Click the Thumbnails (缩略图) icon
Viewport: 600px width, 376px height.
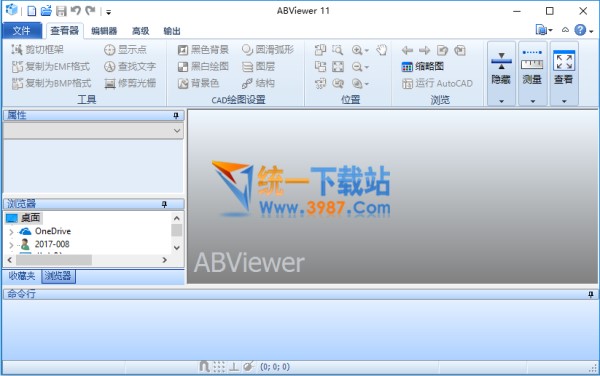(x=407, y=67)
